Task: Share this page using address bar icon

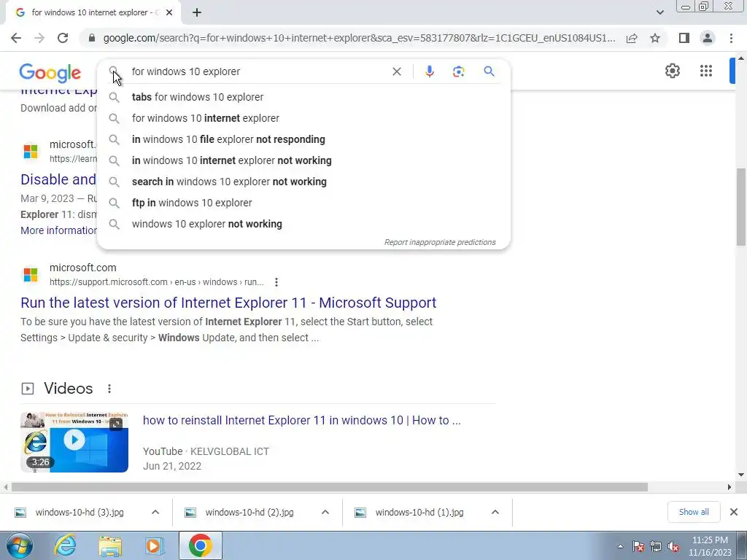Action: [632, 38]
